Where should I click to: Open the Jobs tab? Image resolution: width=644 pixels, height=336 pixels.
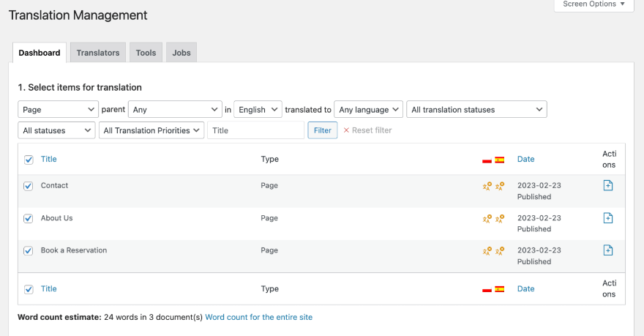coord(181,53)
